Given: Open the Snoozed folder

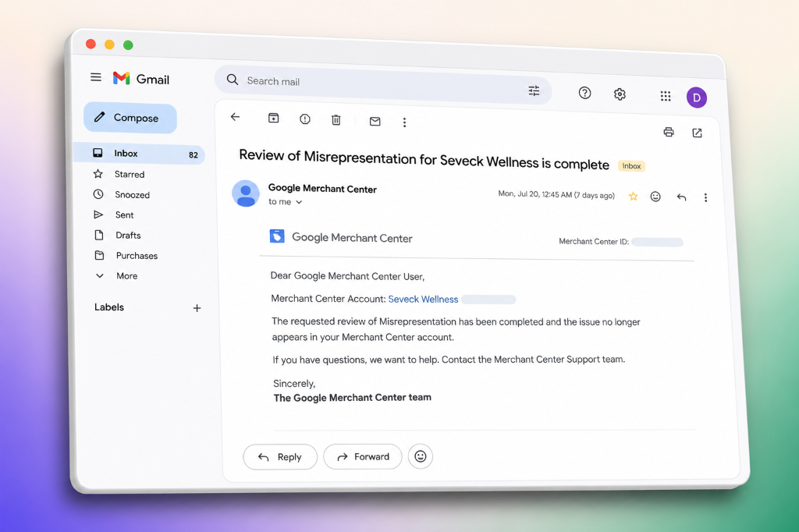Looking at the screenshot, I should pyautogui.click(x=132, y=195).
